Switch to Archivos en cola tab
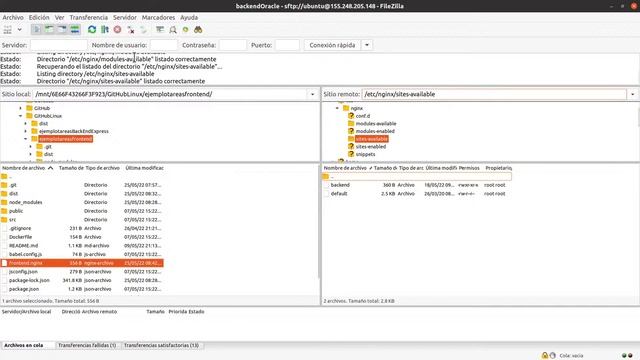 24,345
